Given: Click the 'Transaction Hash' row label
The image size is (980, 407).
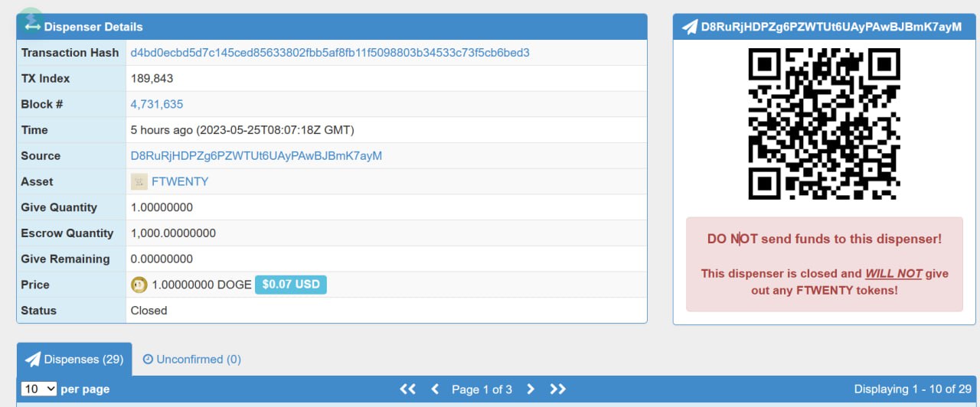Looking at the screenshot, I should tap(70, 53).
